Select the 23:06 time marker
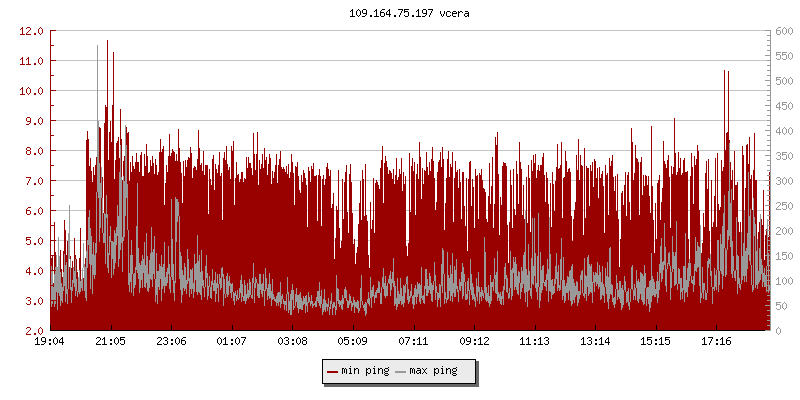Screen dimensions: 800x400 (x=171, y=342)
